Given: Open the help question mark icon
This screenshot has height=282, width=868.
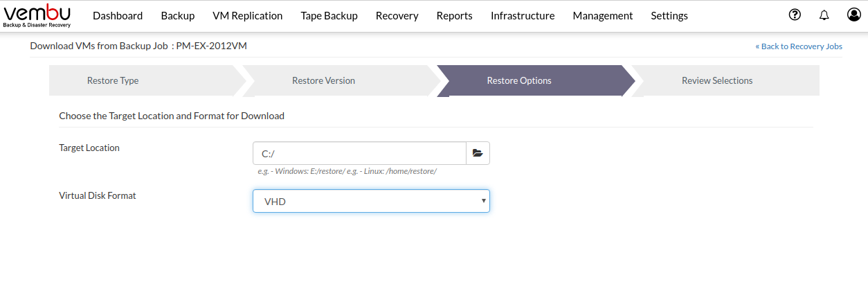Looking at the screenshot, I should (795, 15).
